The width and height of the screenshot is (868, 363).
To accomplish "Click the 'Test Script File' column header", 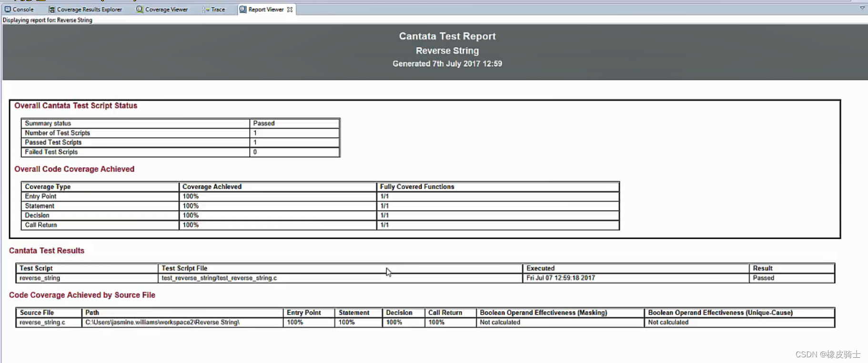I will [x=340, y=268].
